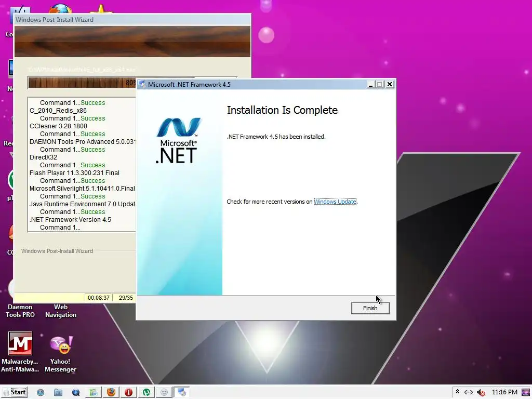
Task: Click the QuickTime-style blue Q icon
Action: (x=76, y=393)
